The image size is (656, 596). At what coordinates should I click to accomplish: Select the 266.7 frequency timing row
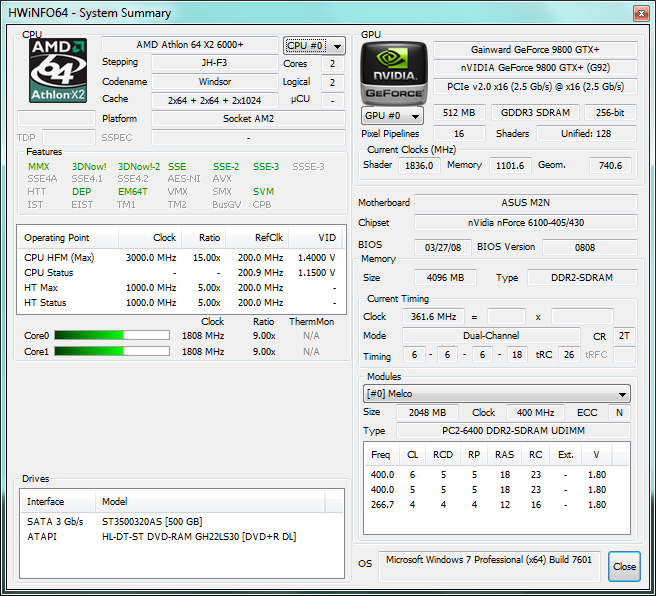pos(496,505)
